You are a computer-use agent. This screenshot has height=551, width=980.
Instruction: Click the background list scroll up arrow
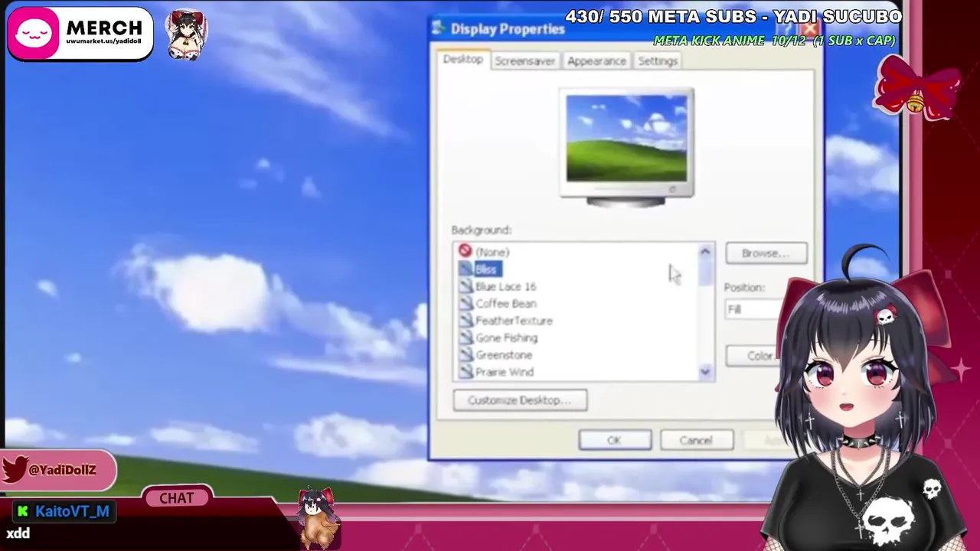click(705, 252)
